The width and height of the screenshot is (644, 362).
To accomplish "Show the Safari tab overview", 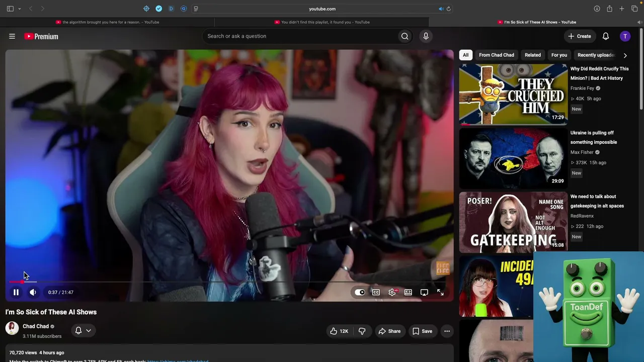I will coord(634,9).
